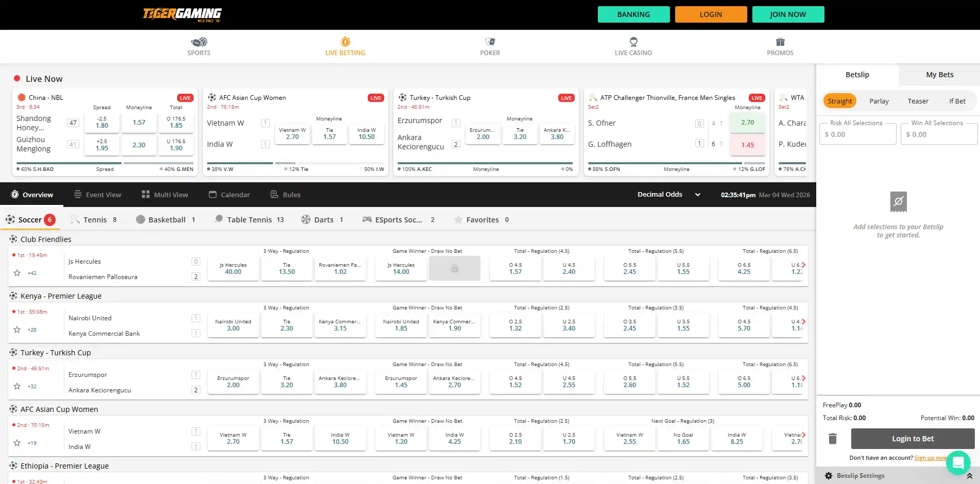Open the Calendar tab
Image resolution: width=980 pixels, height=484 pixels.
pyautogui.click(x=229, y=195)
